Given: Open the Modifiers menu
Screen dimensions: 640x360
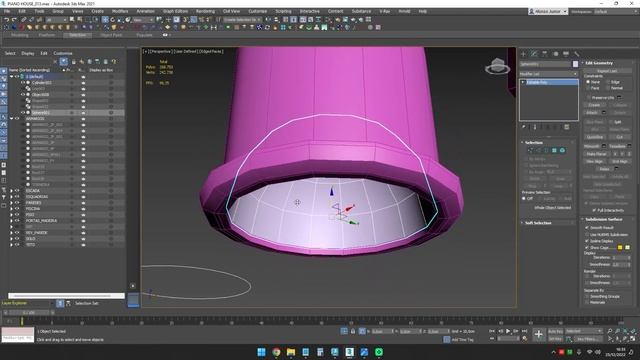Looking at the screenshot, I should [x=120, y=11].
